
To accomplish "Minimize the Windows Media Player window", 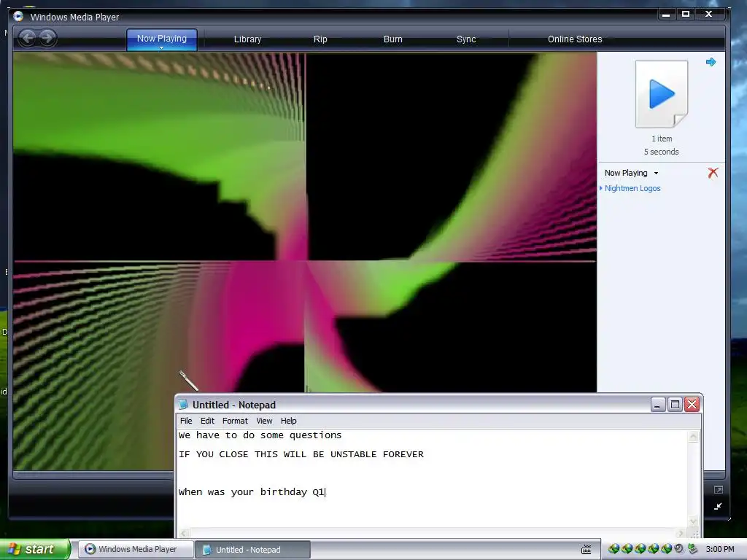I will [666, 15].
